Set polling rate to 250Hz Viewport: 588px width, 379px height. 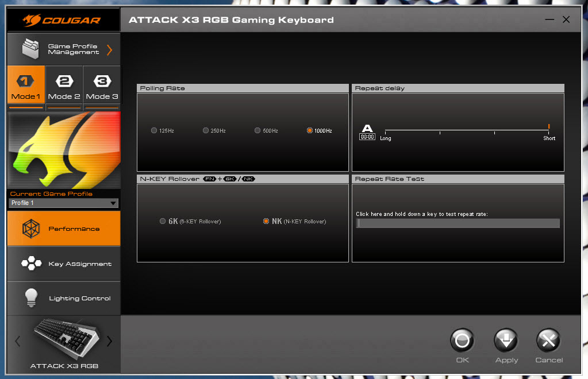pos(214,131)
